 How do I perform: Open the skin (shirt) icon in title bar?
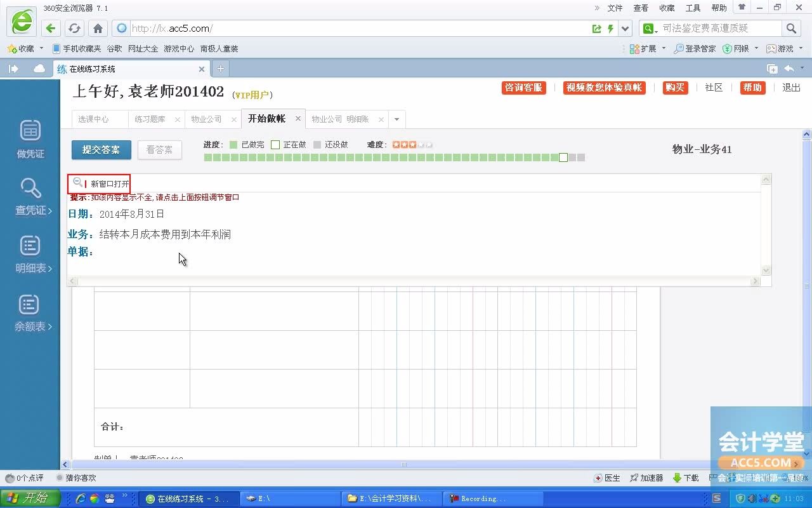[742, 7]
